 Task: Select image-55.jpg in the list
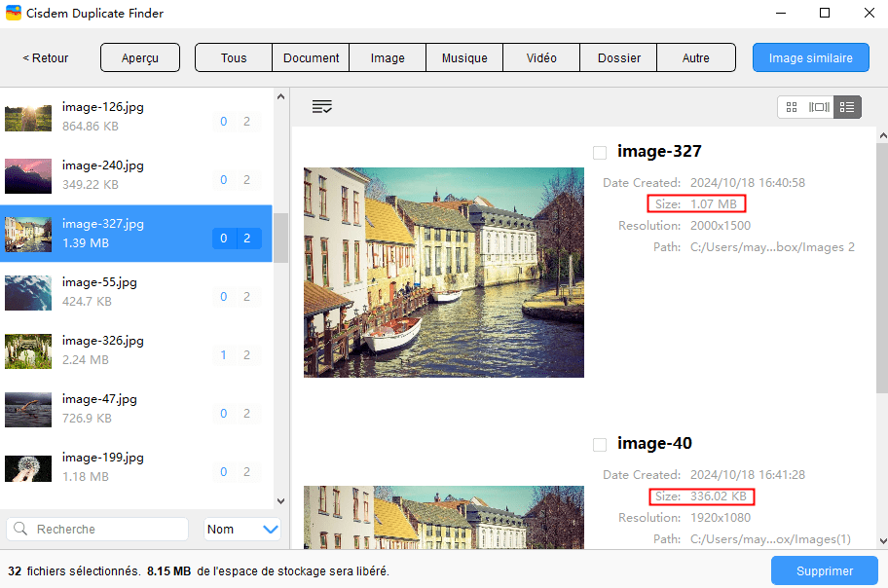[136, 292]
